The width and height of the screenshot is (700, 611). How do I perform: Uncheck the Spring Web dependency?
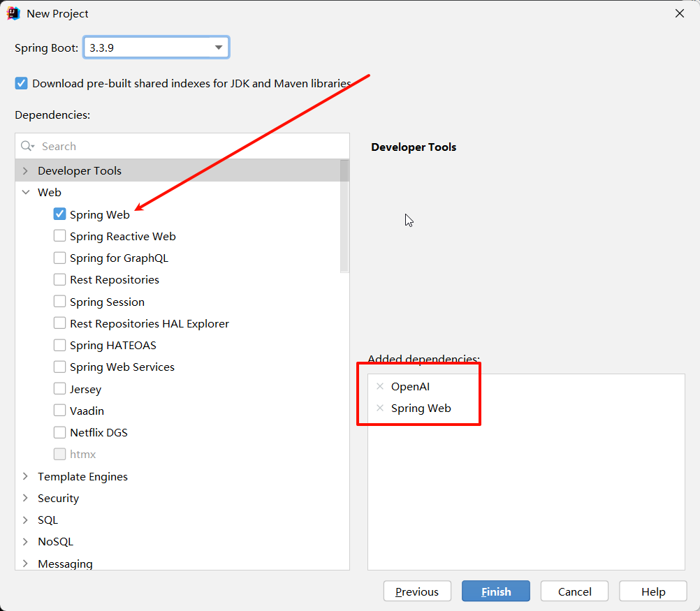pos(59,214)
